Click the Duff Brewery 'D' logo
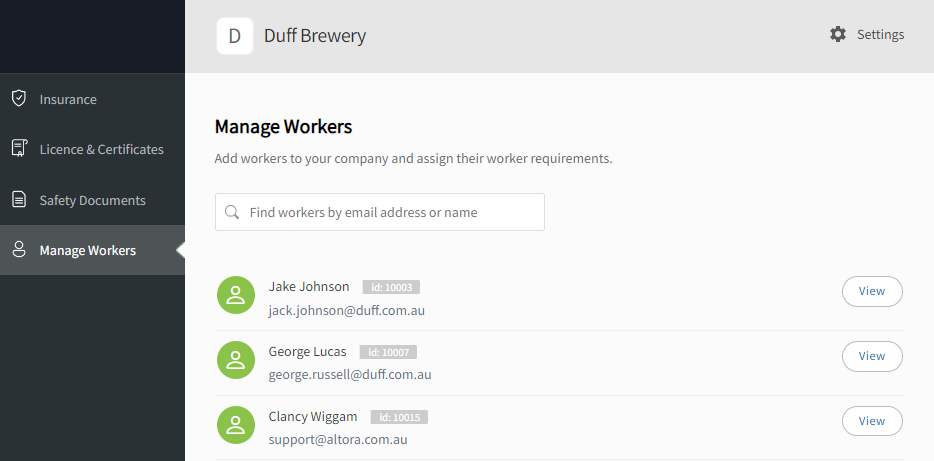The width and height of the screenshot is (934, 461). [235, 36]
